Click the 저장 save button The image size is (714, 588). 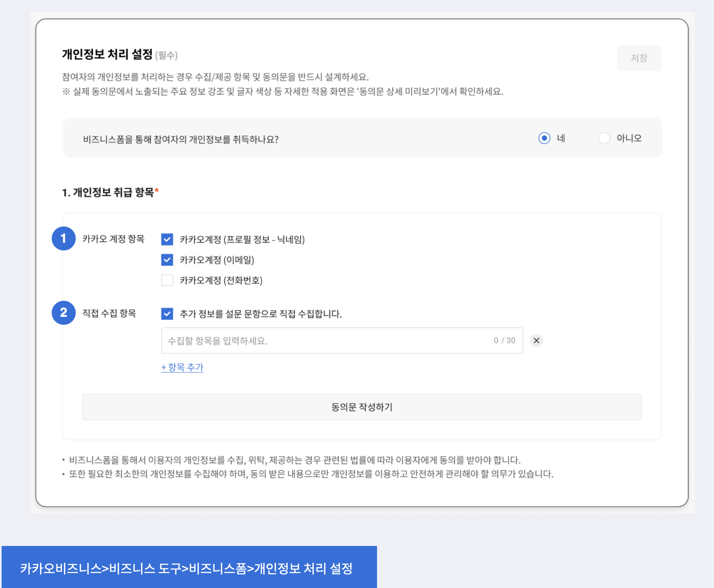(x=639, y=58)
